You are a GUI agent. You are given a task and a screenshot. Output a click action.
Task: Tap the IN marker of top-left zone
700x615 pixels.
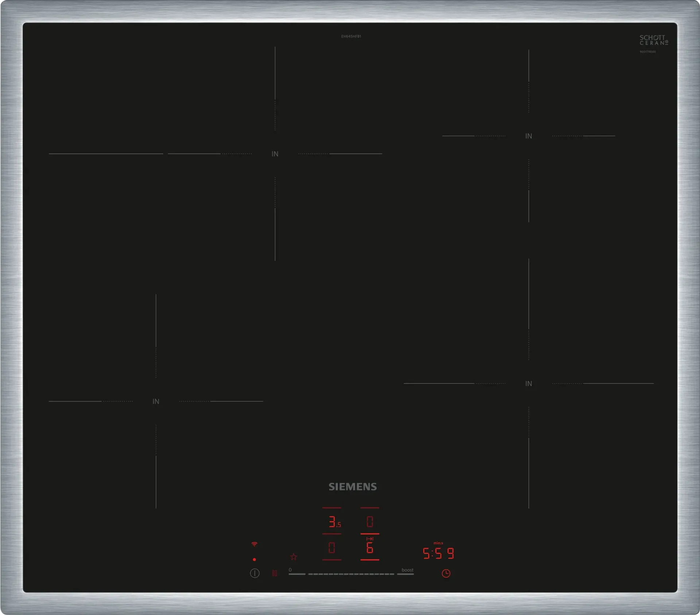point(275,154)
